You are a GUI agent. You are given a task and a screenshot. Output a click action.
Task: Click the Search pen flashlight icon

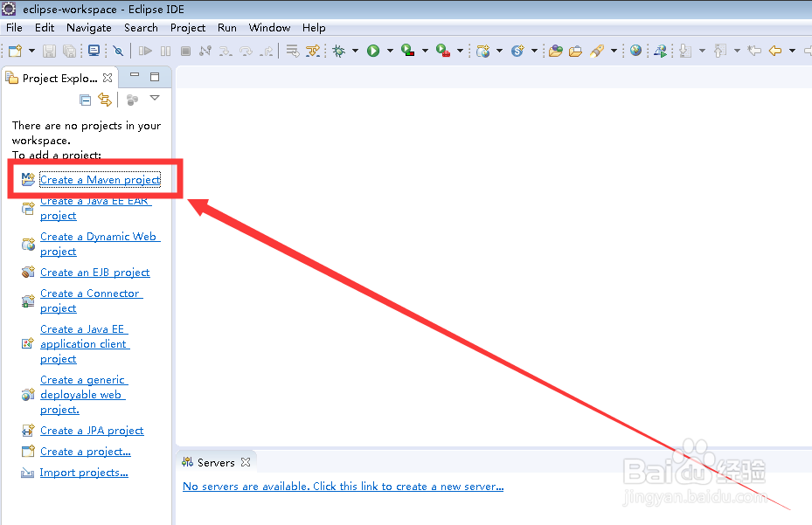[597, 51]
